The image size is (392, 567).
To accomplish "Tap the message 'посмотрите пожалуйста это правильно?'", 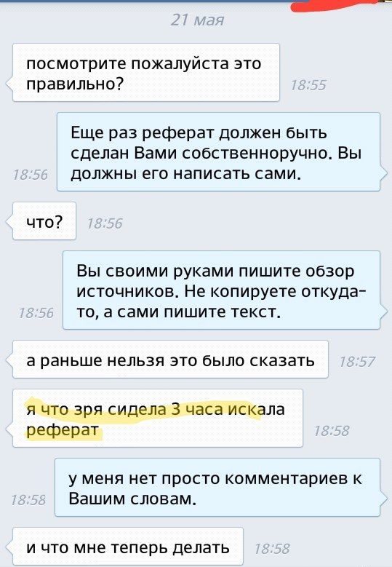I will (146, 72).
